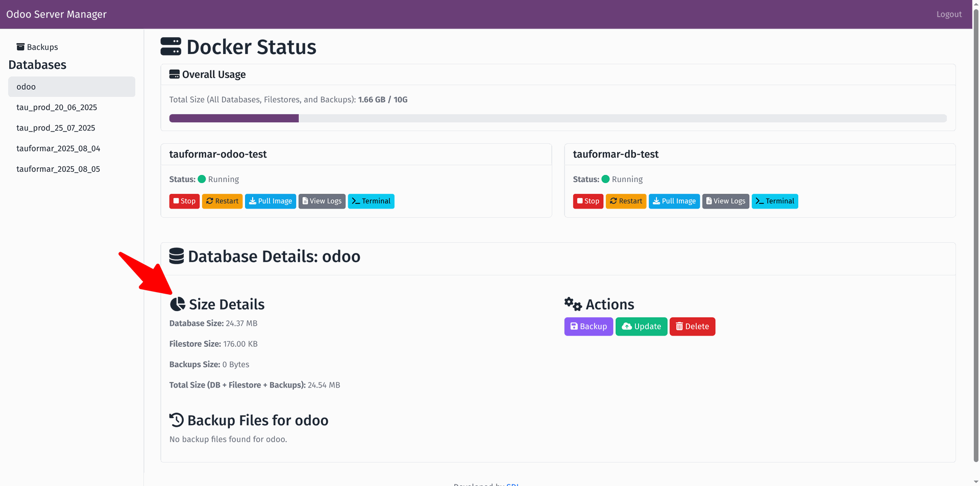Image resolution: width=980 pixels, height=486 pixels.
Task: Delete the odoo database
Action: (x=692, y=327)
